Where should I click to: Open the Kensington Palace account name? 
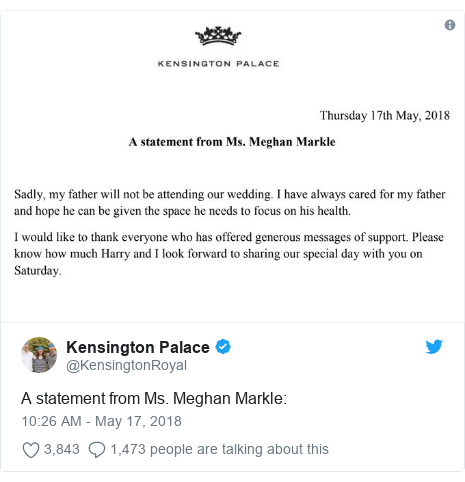pyautogui.click(x=138, y=347)
